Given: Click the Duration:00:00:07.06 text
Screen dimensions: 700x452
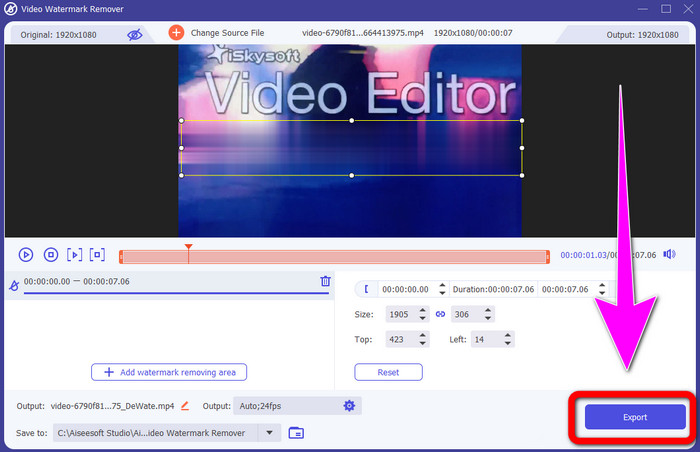Looking at the screenshot, I should click(493, 289).
